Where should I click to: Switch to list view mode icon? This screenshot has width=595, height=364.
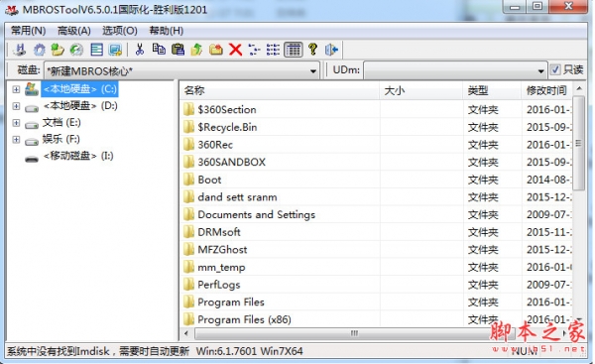(274, 50)
